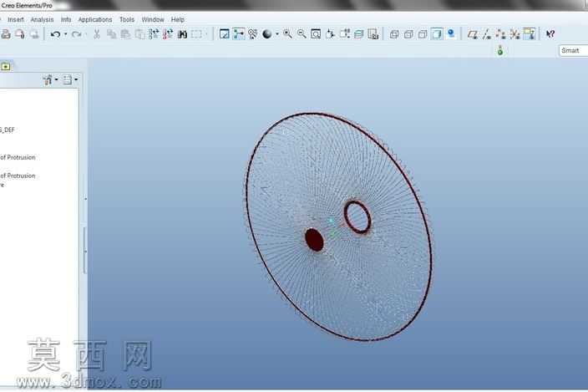This screenshot has width=588, height=392.
Task: Click the small green icon above the model tree
Action: click(x=6, y=67)
